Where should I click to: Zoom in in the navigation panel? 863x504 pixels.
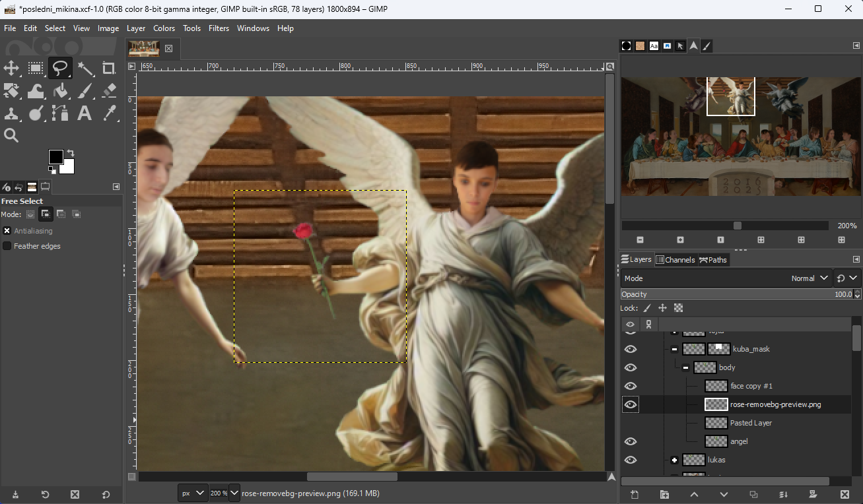[680, 240]
